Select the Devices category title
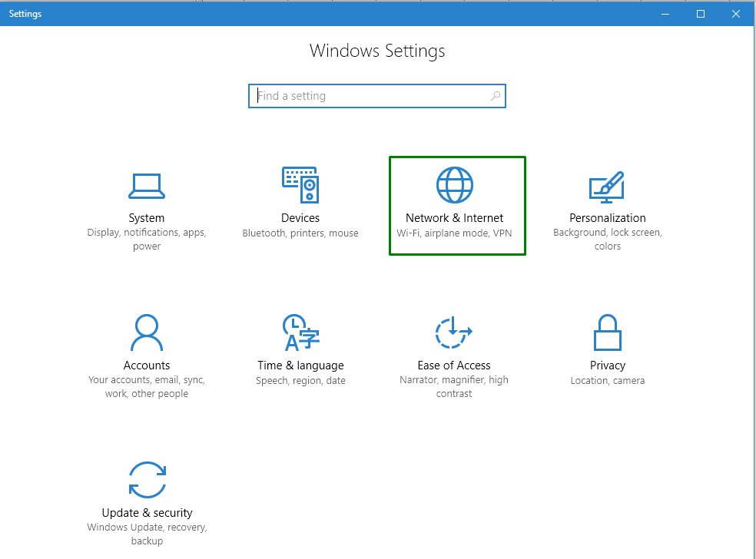 [300, 218]
